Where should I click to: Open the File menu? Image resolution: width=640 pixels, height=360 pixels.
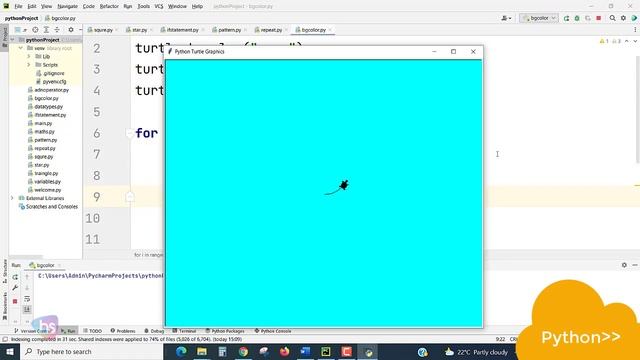tap(18, 7)
